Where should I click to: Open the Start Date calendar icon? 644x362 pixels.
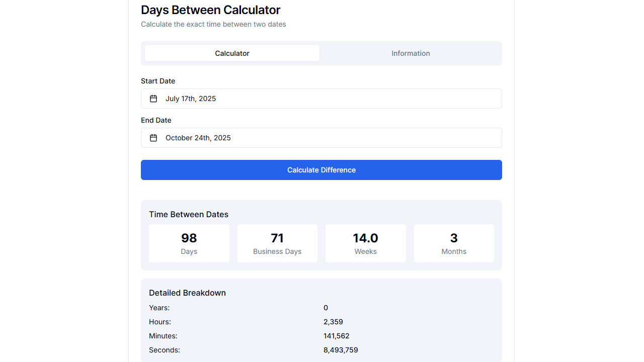pyautogui.click(x=153, y=99)
